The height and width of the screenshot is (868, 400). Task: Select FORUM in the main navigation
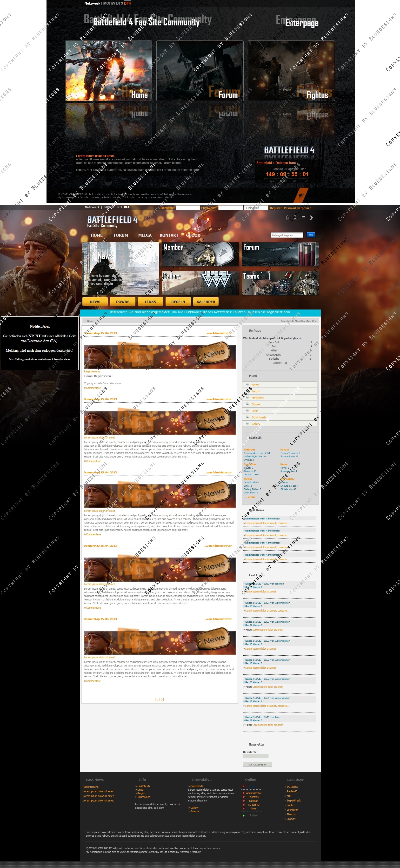click(x=121, y=235)
